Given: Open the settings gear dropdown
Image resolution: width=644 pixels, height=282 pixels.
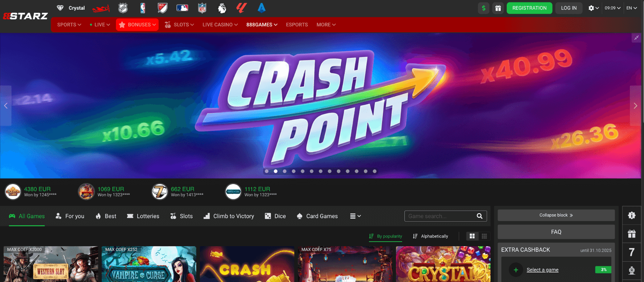Looking at the screenshot, I should click(x=593, y=8).
